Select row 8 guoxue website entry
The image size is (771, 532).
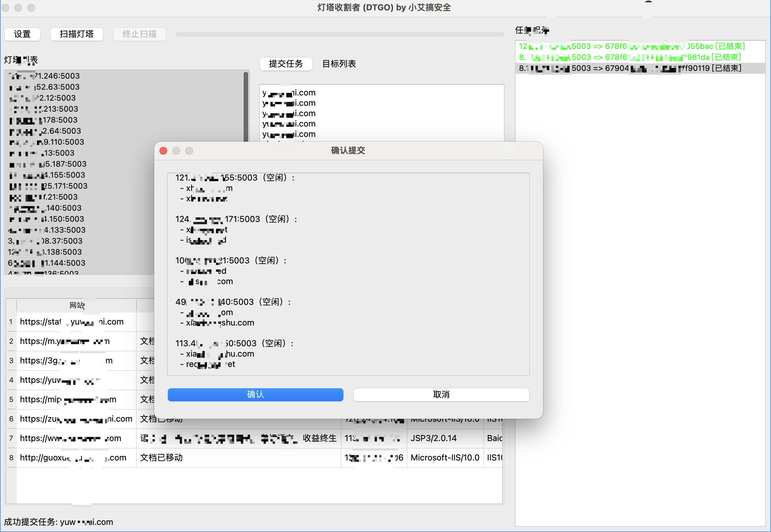pyautogui.click(x=74, y=458)
